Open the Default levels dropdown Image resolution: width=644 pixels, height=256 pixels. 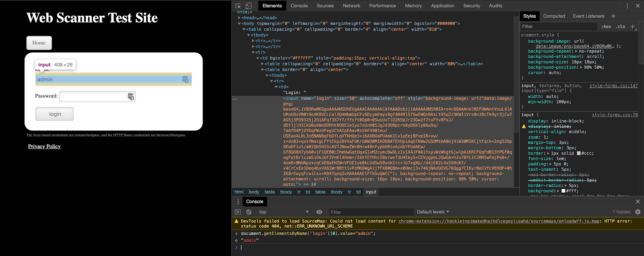433,212
